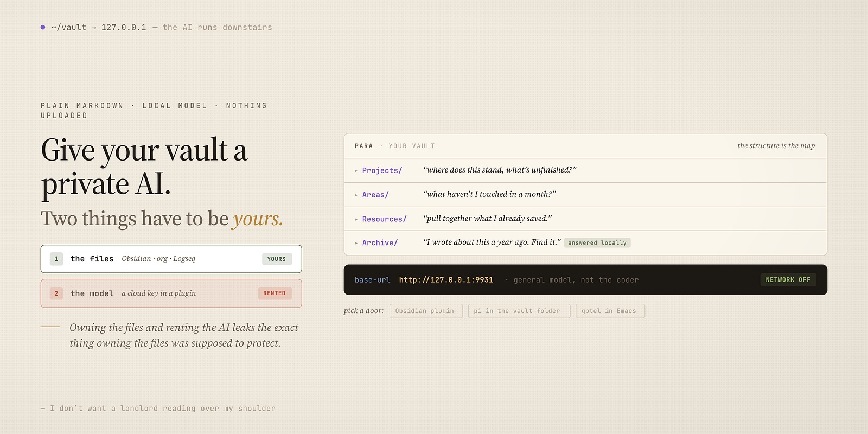Click number 2 badge for the model
Screen dimensions: 868x434
56,293
